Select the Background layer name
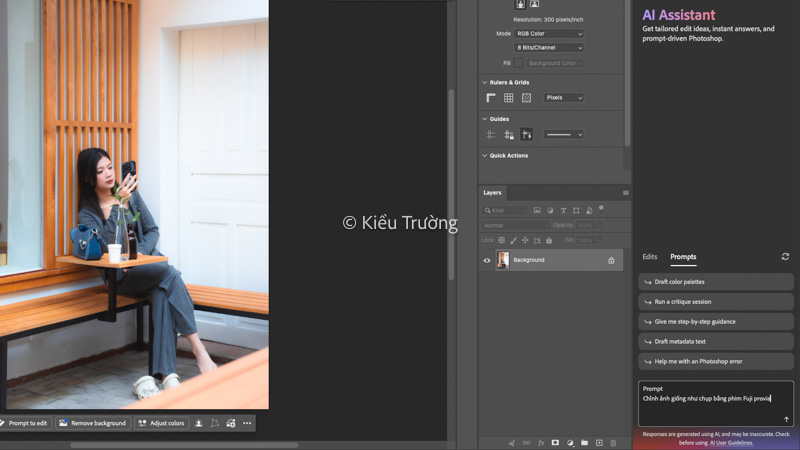Viewport: 800px width, 450px height. coord(529,260)
